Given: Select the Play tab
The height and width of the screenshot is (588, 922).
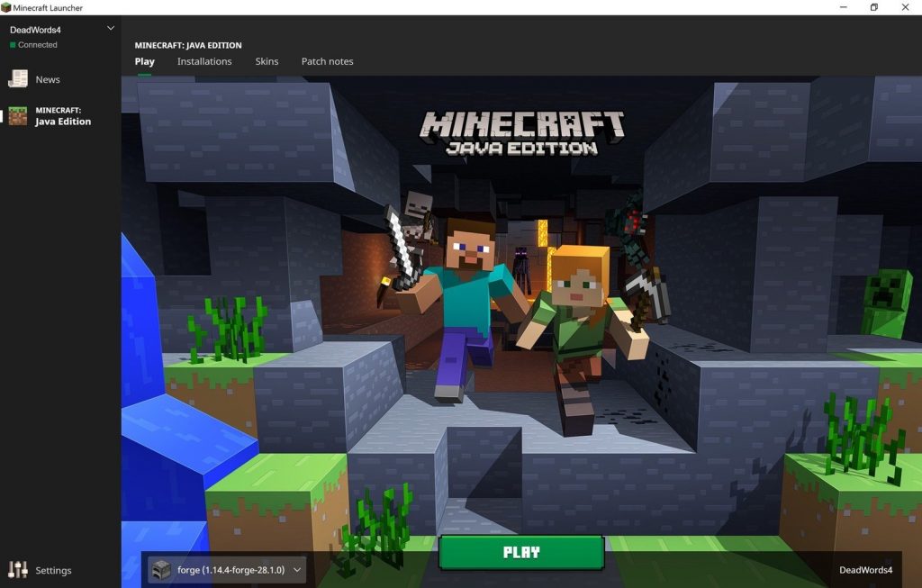Looking at the screenshot, I should pyautogui.click(x=144, y=61).
